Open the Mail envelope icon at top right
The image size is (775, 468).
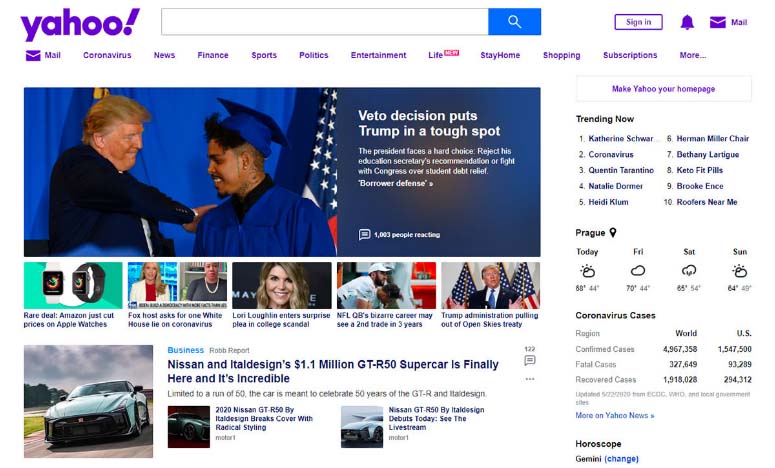tap(718, 22)
